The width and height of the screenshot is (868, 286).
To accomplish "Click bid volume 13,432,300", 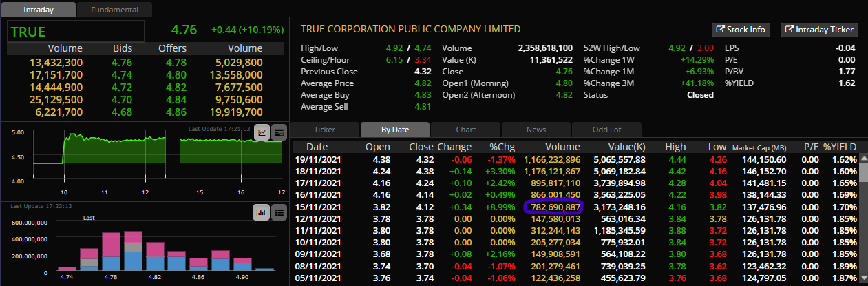I will point(56,62).
